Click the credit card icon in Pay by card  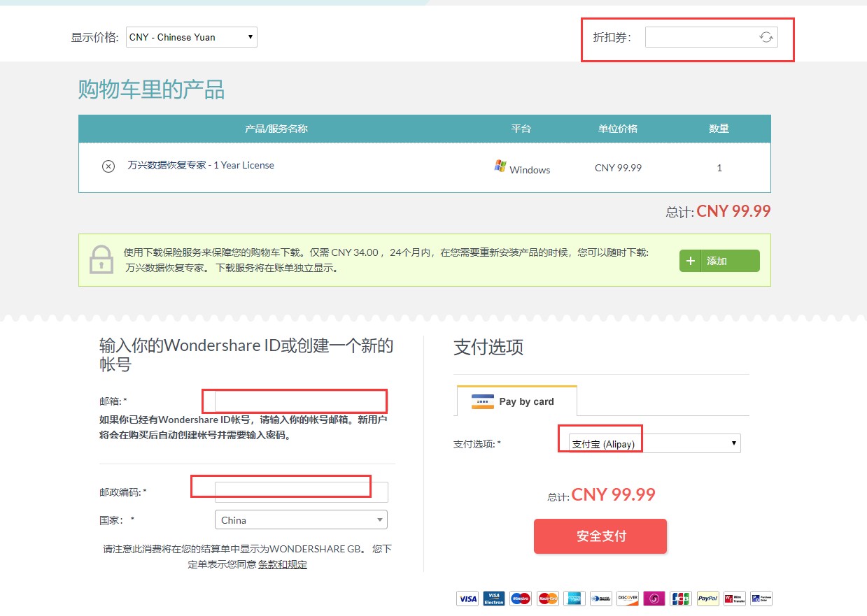482,401
